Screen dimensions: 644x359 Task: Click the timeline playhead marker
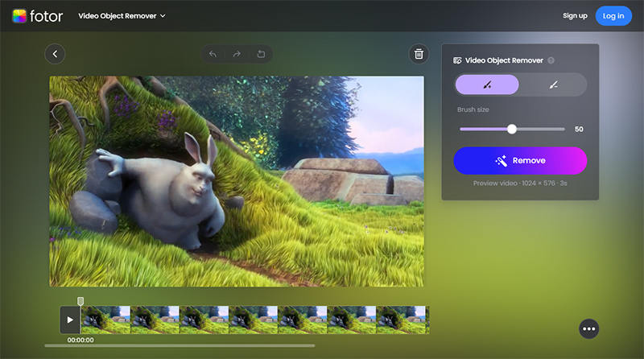point(80,302)
